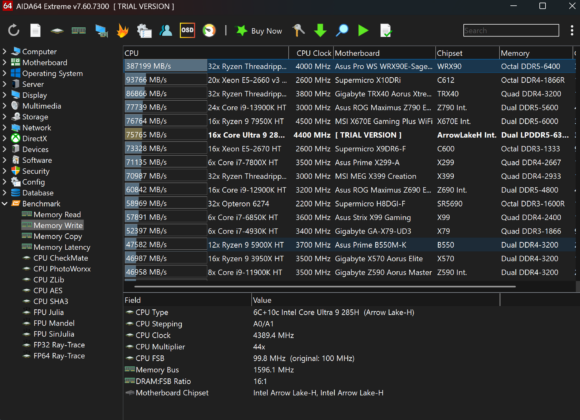Click the orange clock gauge toolbar icon
The width and height of the screenshot is (580, 420).
coord(209,30)
